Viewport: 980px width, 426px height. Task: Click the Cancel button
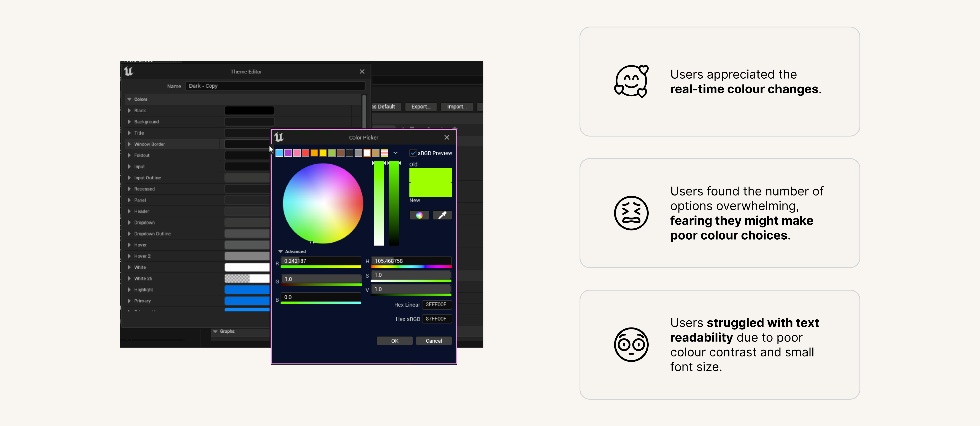(x=434, y=341)
